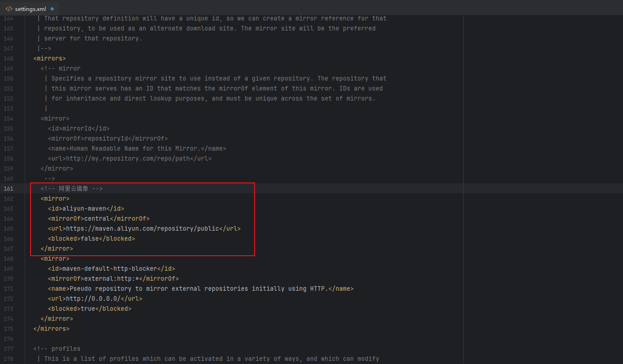The image size is (623, 364).
Task: Place cursor on the closing </mirrors> tag
Action: pos(51,329)
